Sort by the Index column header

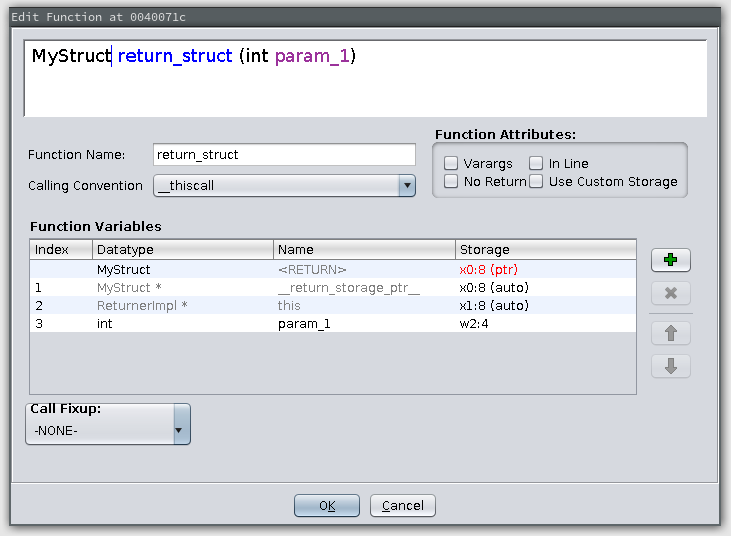pos(61,249)
